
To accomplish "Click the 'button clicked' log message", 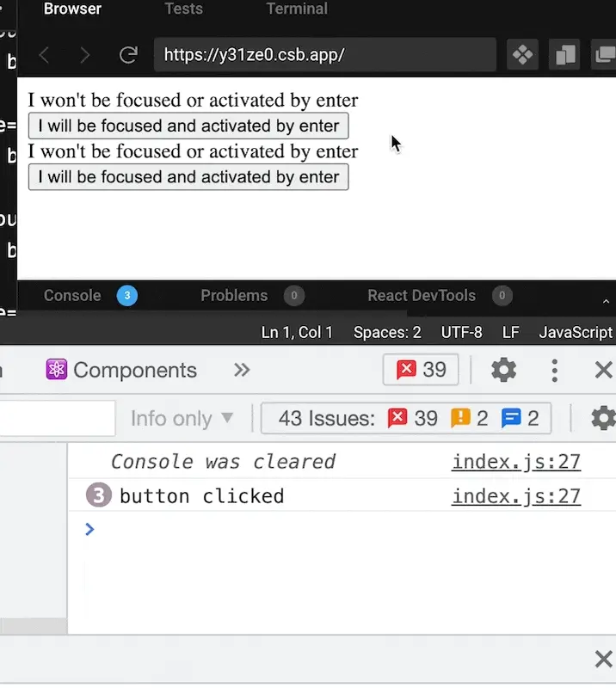I will point(201,496).
